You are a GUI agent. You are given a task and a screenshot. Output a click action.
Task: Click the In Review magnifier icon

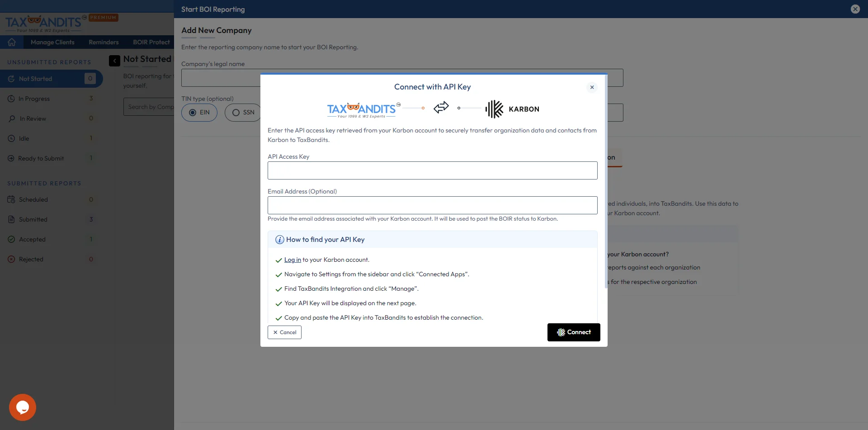11,118
